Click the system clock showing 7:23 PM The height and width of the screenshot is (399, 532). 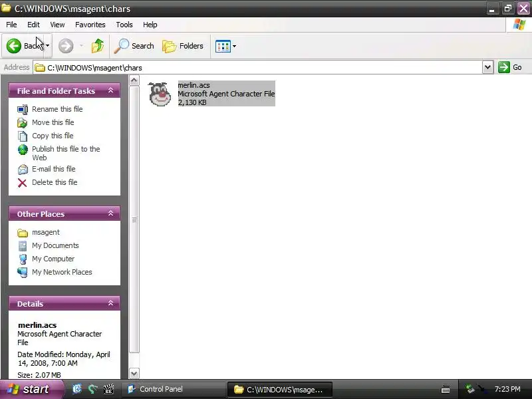(507, 389)
